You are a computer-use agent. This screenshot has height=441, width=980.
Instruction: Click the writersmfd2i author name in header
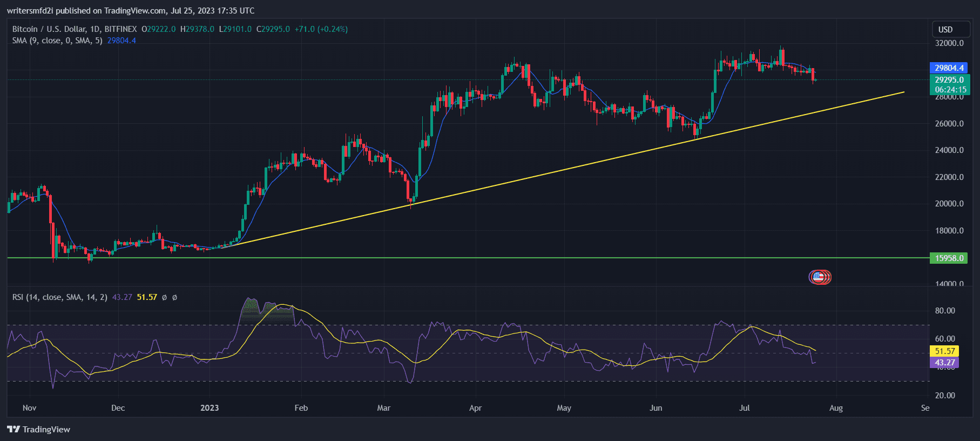tap(31, 11)
